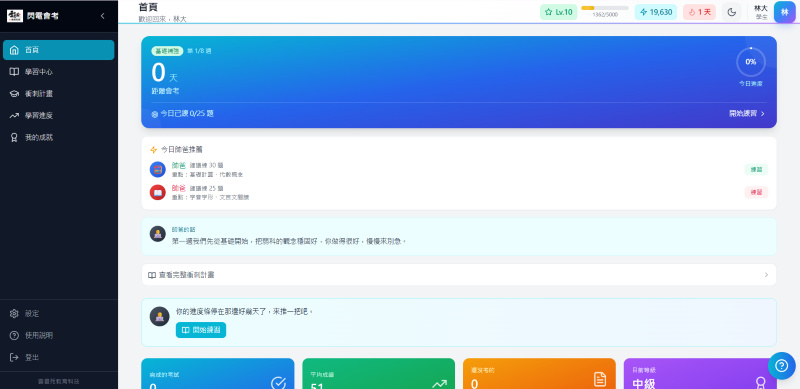Viewport: 800px width, 389px height.
Task: Click the blue subject avatar for 30 題
Action: (x=158, y=169)
